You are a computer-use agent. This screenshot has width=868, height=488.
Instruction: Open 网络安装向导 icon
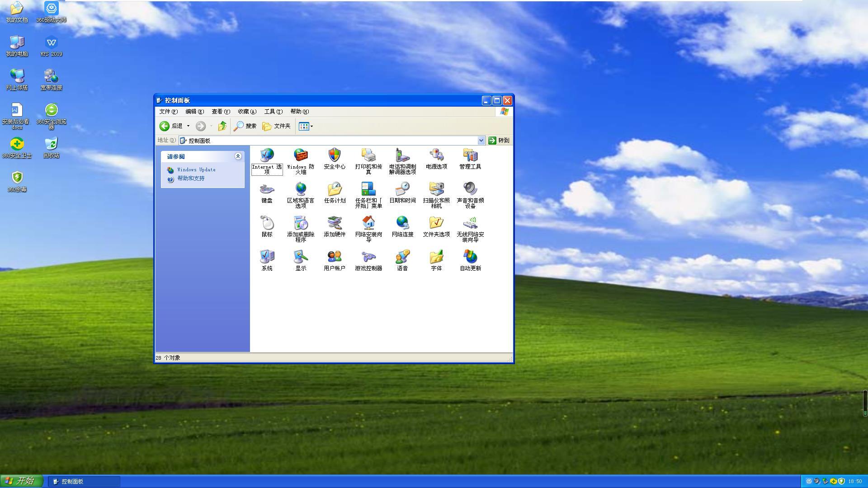(x=368, y=229)
